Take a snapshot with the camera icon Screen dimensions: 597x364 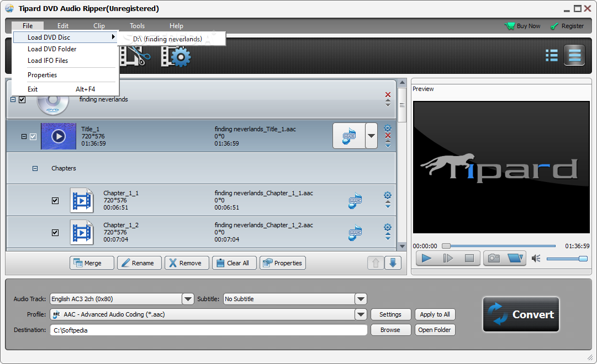click(x=494, y=258)
